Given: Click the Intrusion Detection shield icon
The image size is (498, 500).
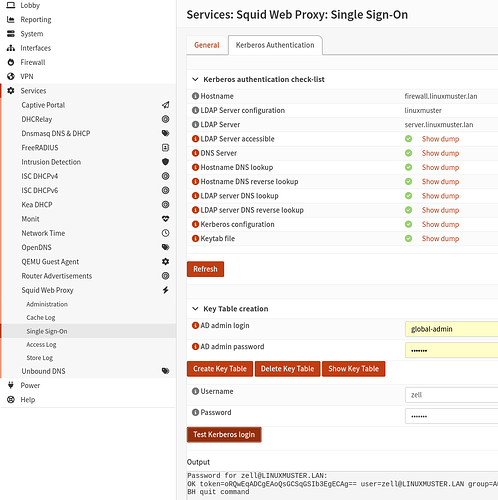Looking at the screenshot, I should [165, 162].
